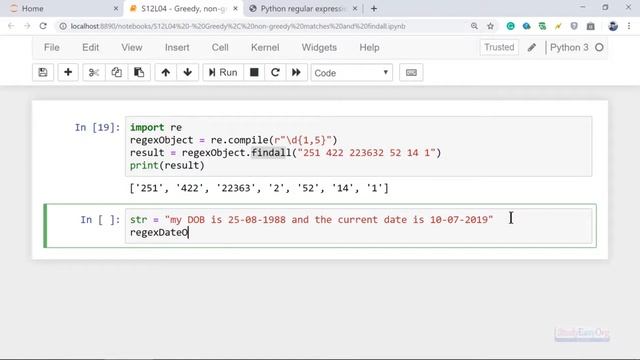Open the Chrome three-dot menu
This screenshot has height=360, width=640.
[629, 26]
